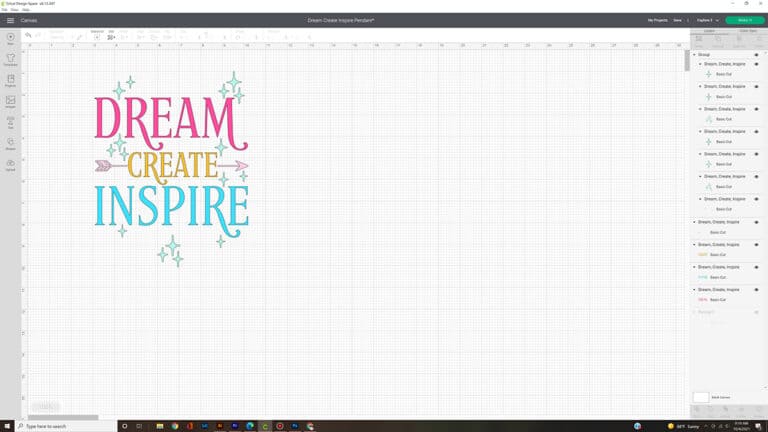Collapse the pink DREAM layer row

click(694, 290)
